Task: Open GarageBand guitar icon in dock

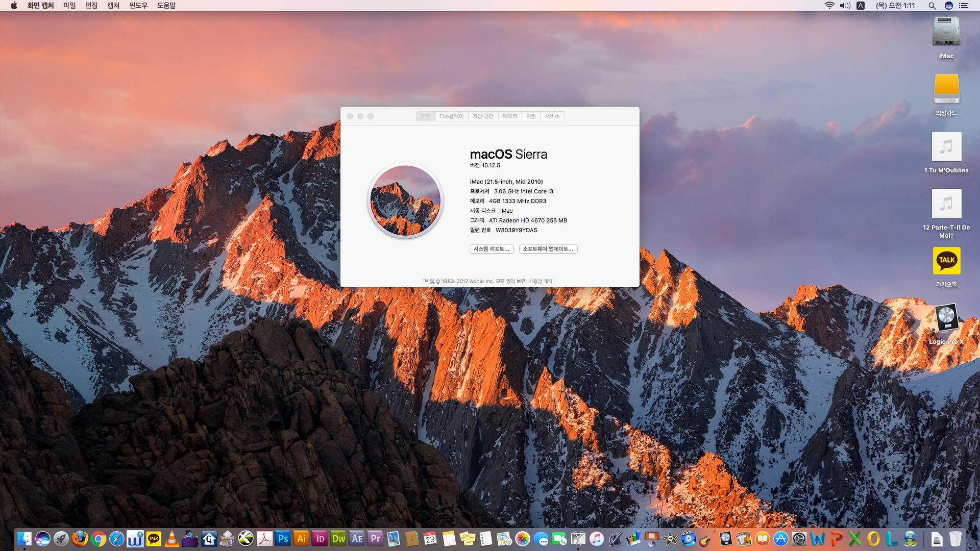Action: 707,539
